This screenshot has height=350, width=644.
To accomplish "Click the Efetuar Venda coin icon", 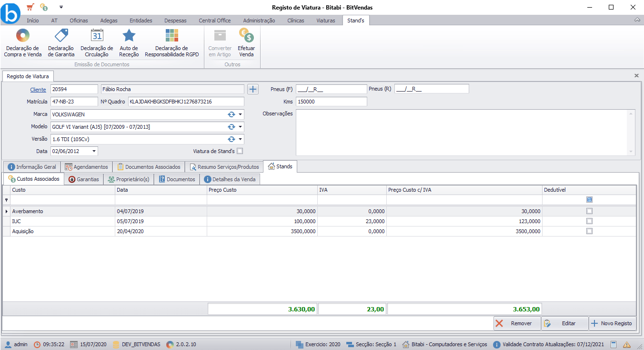I will [x=246, y=35].
